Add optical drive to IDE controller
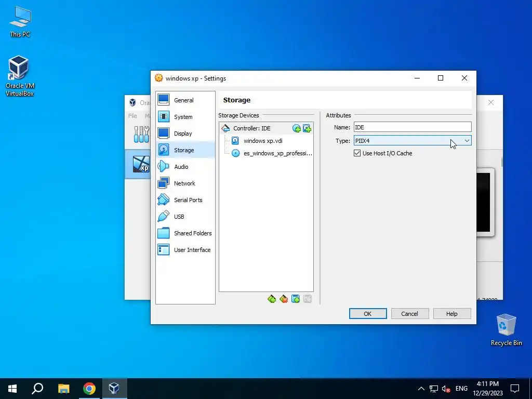The height and width of the screenshot is (399, 532). point(297,128)
